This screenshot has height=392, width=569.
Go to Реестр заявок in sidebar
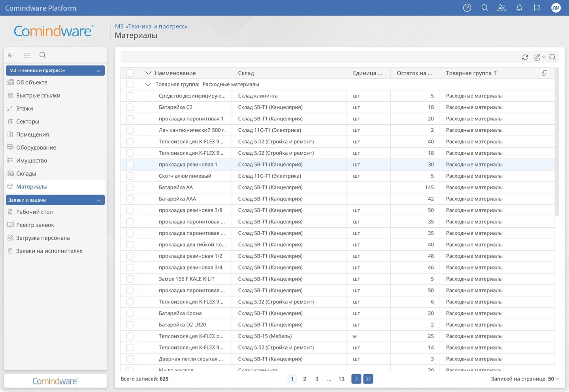(x=35, y=225)
